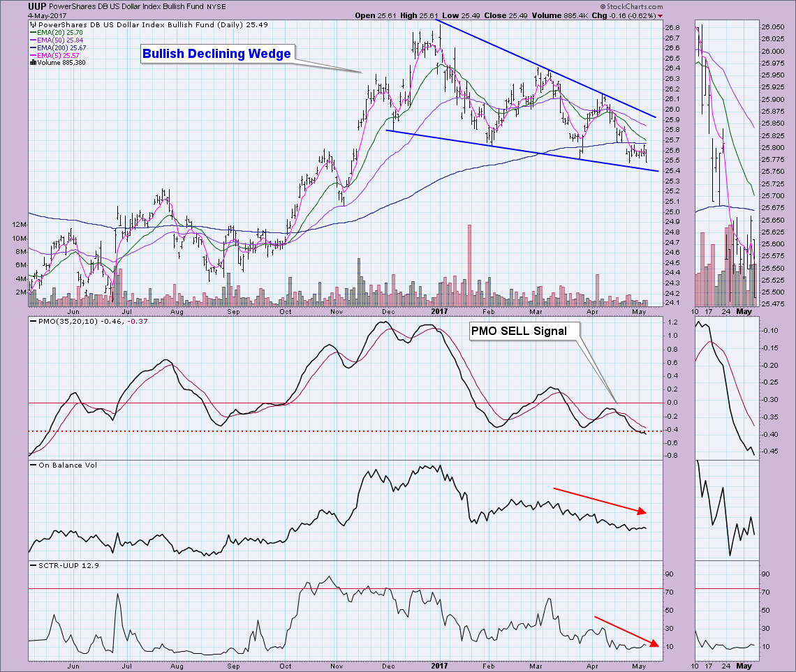This screenshot has width=796, height=672.
Task: Click the green EMA(20) legend line marker
Action: [x=33, y=33]
